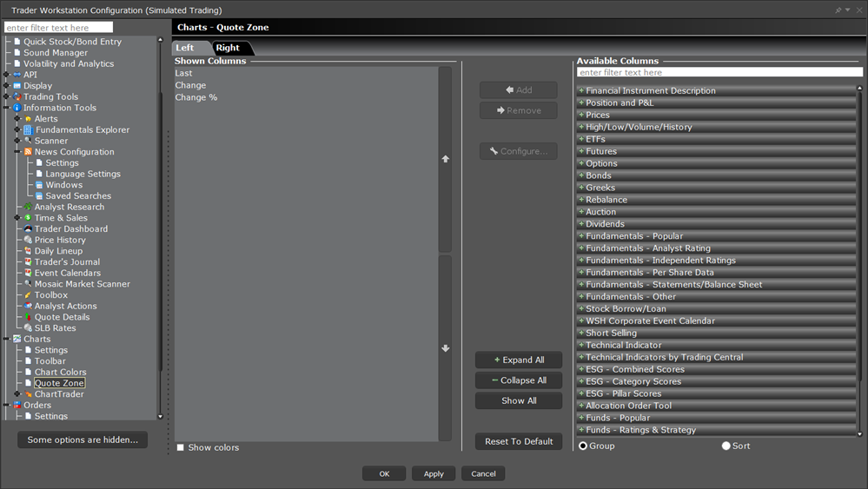Click the OK button
Viewport: 868px width, 489px height.
[x=384, y=474]
